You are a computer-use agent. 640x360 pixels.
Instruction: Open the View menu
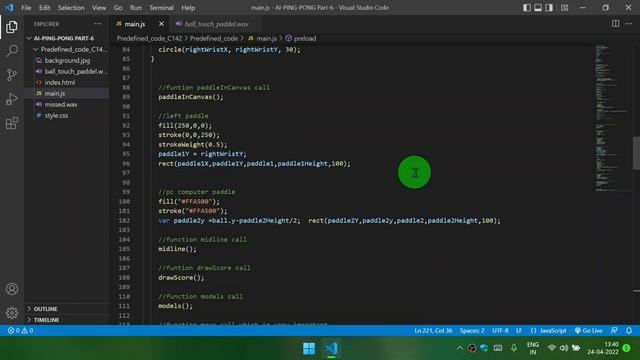pyautogui.click(x=99, y=8)
